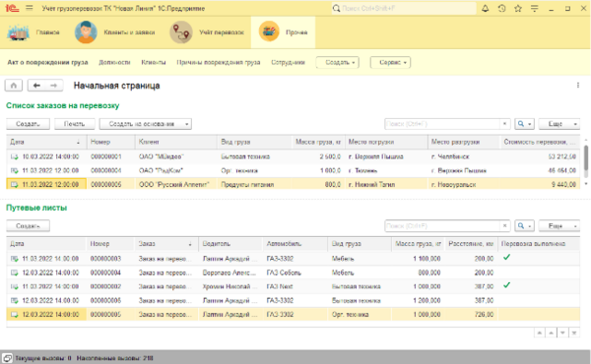Open the page options three-dot menu
The height and width of the screenshot is (364, 591).
tap(578, 86)
